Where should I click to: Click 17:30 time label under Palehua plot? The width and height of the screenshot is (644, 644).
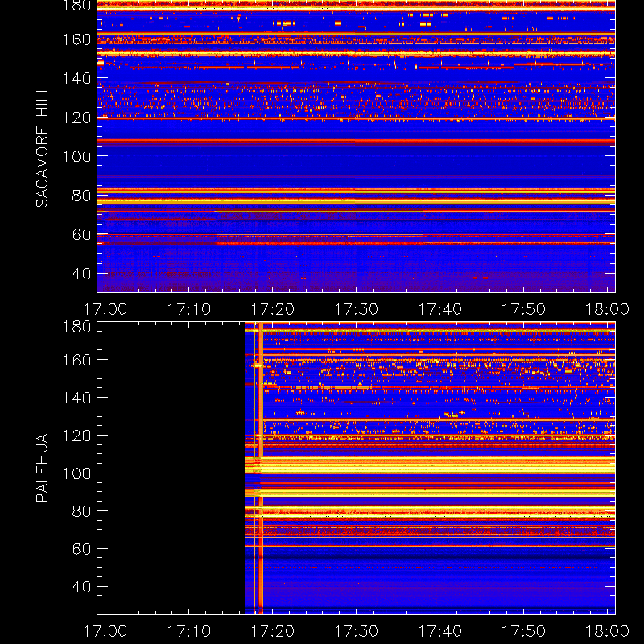(357, 631)
